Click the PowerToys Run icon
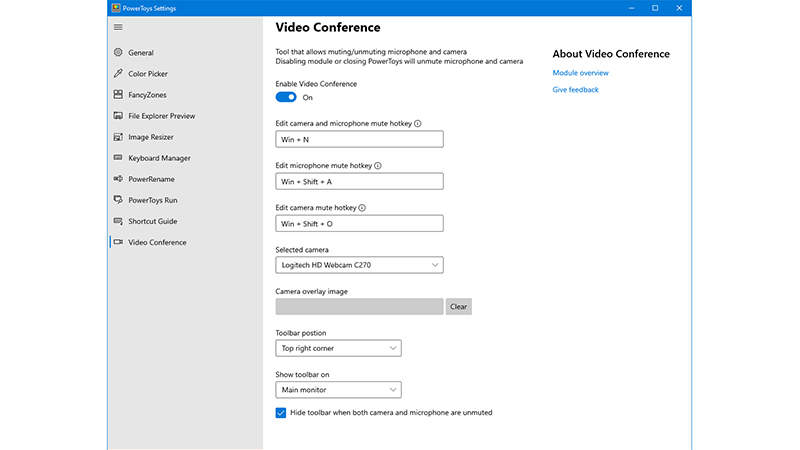Viewport: 800px width, 450px height. pos(118,199)
